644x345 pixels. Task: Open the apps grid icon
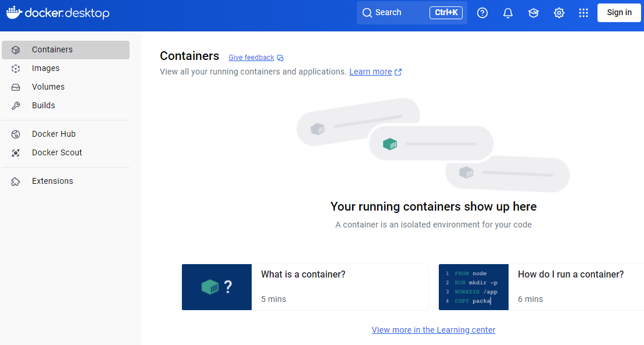point(583,13)
